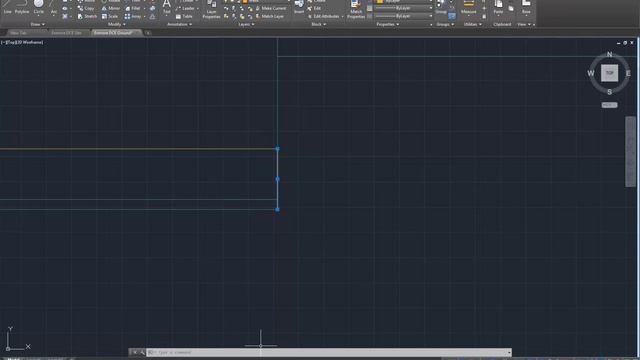Select the Circle drawing tool
Image resolution: width=640 pixels, height=360 pixels.
coord(39,7)
